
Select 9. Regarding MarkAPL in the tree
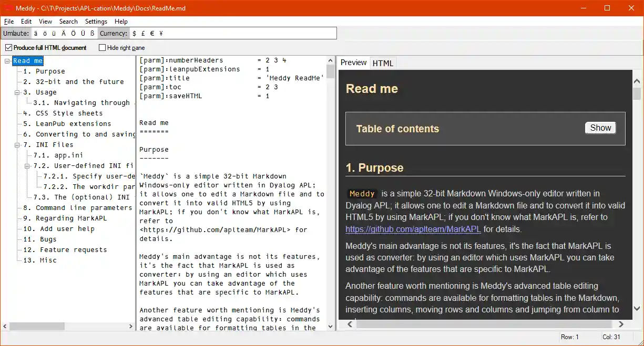[65, 218]
